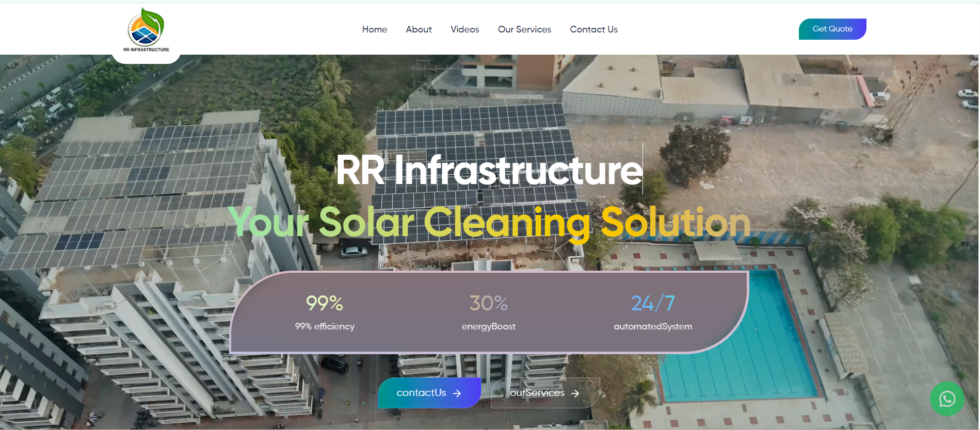The image size is (980, 430).
Task: Click the arrow inside ourServices button
Action: pyautogui.click(x=575, y=393)
